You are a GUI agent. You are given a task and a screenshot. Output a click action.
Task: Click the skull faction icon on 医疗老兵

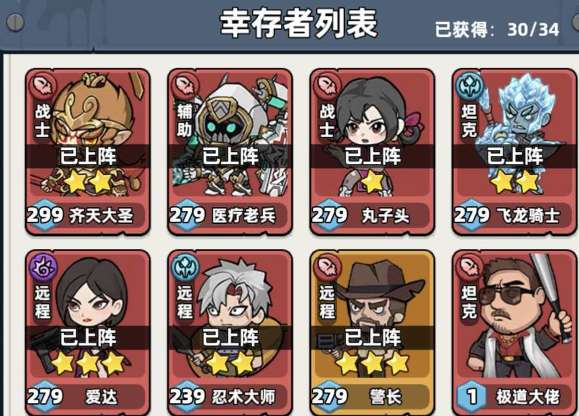(x=186, y=86)
